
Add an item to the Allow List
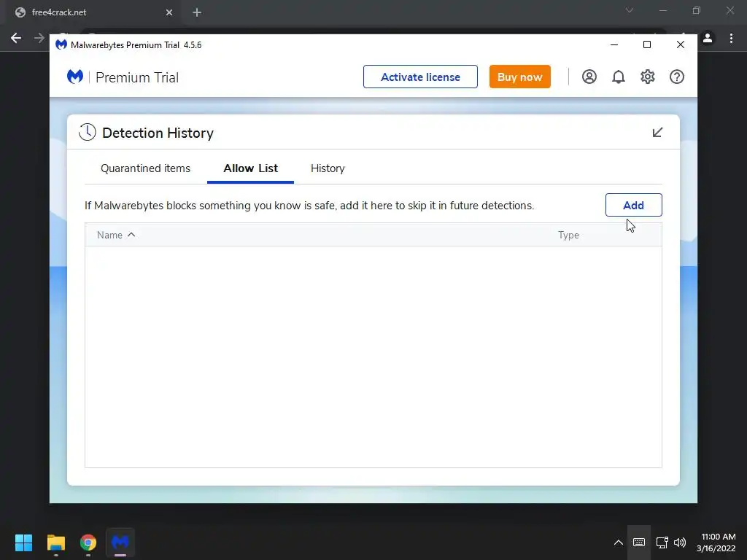pos(633,205)
